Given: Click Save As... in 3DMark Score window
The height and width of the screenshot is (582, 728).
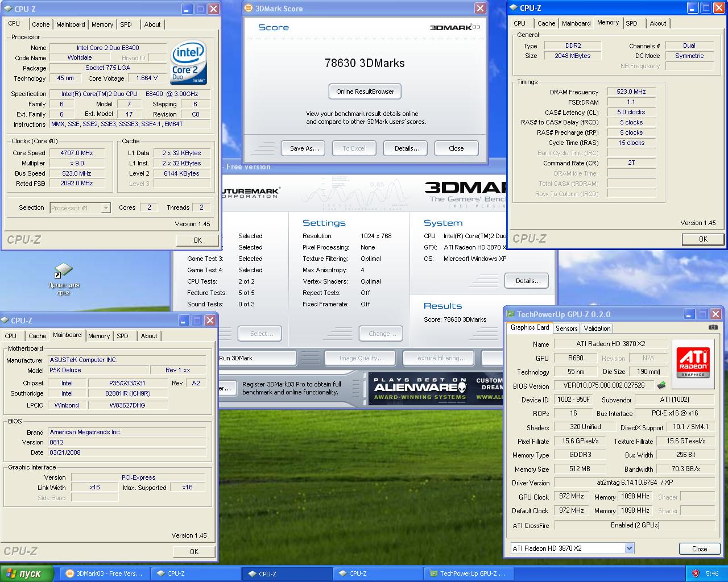Looking at the screenshot, I should pyautogui.click(x=304, y=148).
